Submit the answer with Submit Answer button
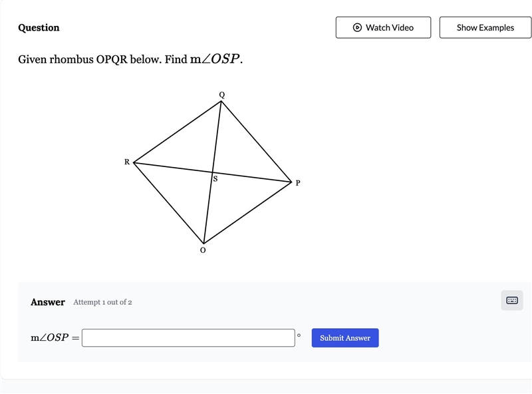Viewport: 532px width, 394px height. [345, 338]
